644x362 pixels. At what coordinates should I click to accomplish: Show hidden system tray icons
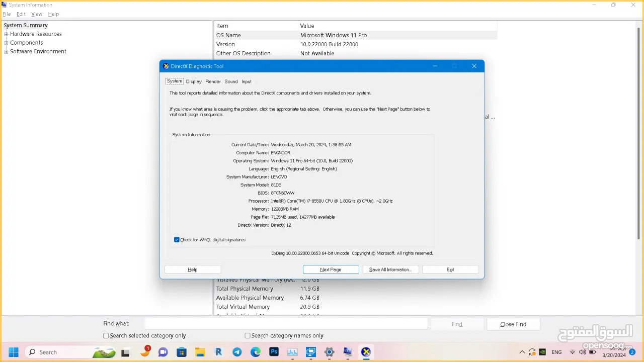point(522,352)
